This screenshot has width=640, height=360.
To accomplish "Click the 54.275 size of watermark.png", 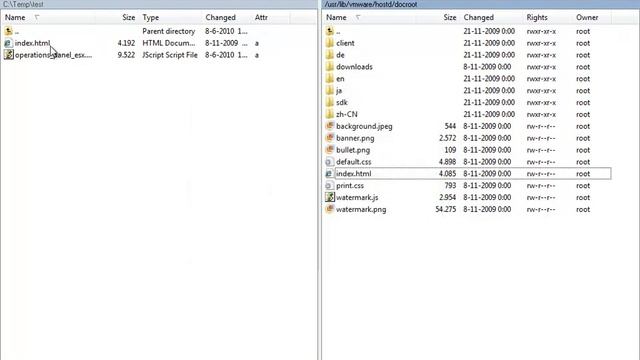I will pyautogui.click(x=446, y=209).
